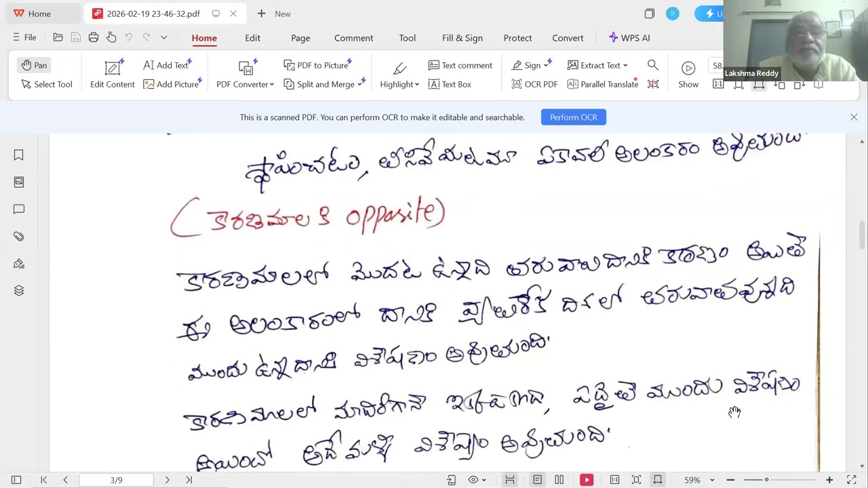Select the Pan hand tool

34,65
